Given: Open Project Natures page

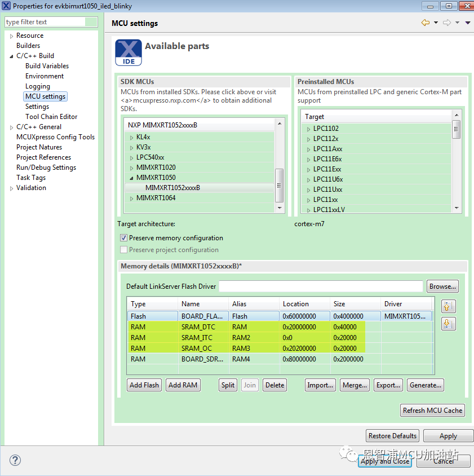Looking at the screenshot, I should pos(39,147).
